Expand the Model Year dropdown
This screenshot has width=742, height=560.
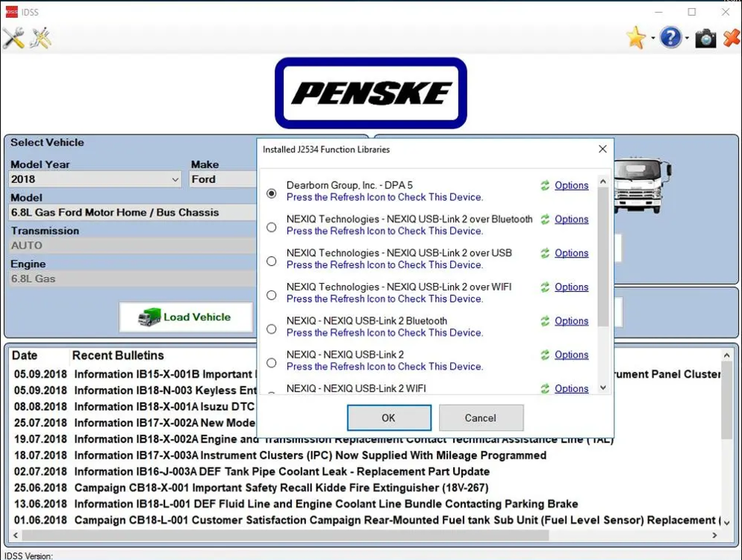pos(175,179)
